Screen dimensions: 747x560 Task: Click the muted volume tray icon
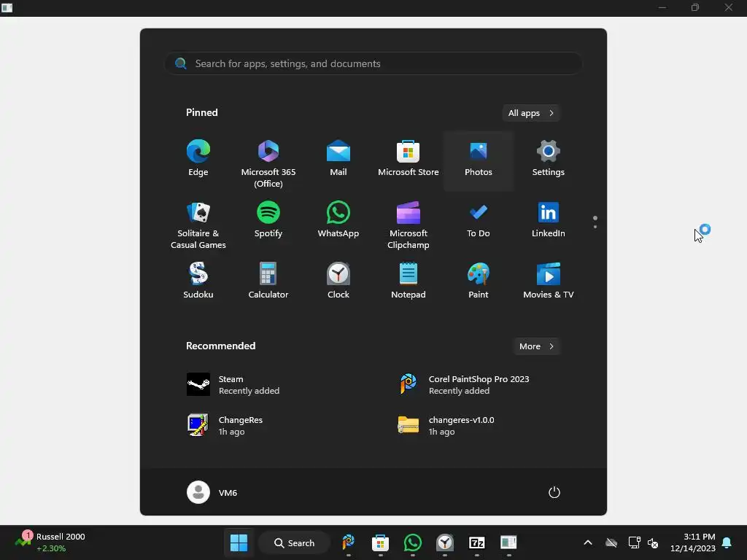point(653,542)
